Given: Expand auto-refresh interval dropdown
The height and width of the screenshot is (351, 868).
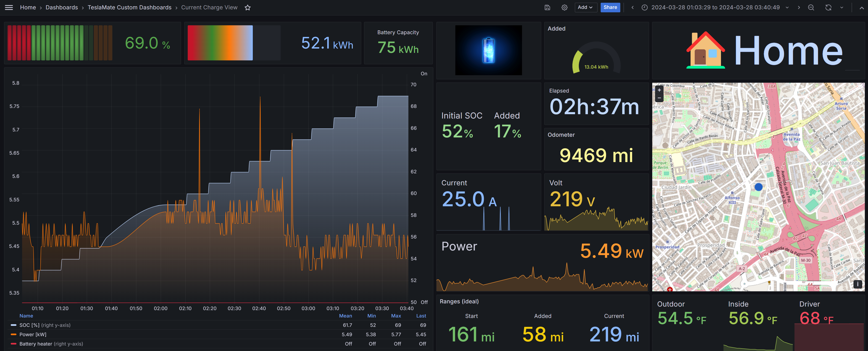Looking at the screenshot, I should (842, 7).
